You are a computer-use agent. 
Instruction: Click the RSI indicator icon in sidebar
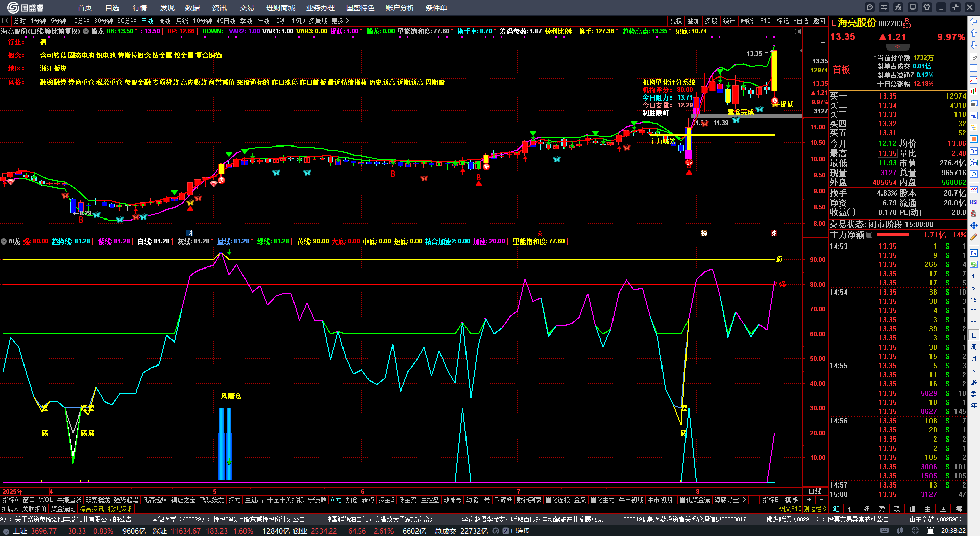tap(974, 202)
